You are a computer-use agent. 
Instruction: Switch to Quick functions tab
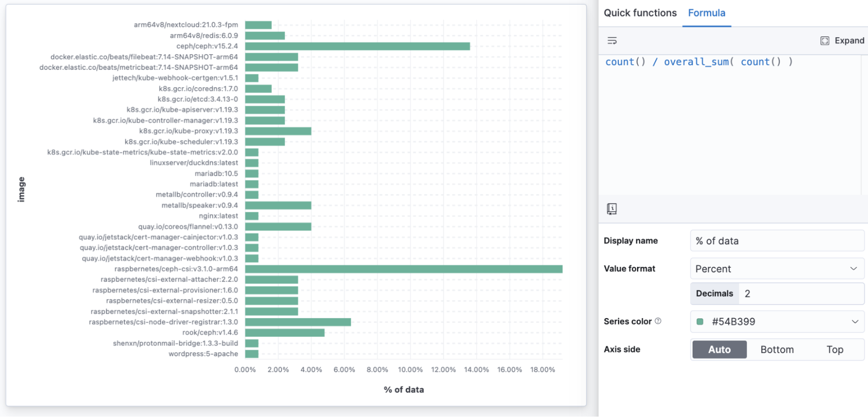point(640,13)
